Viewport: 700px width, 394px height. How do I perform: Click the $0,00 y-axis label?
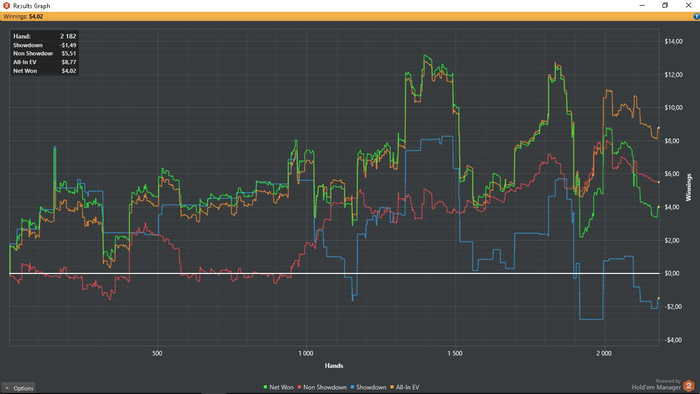click(x=672, y=273)
